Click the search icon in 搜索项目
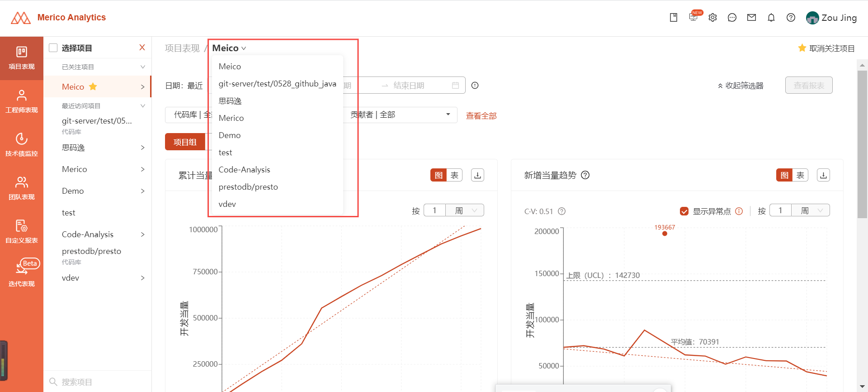868x392 pixels. point(53,382)
